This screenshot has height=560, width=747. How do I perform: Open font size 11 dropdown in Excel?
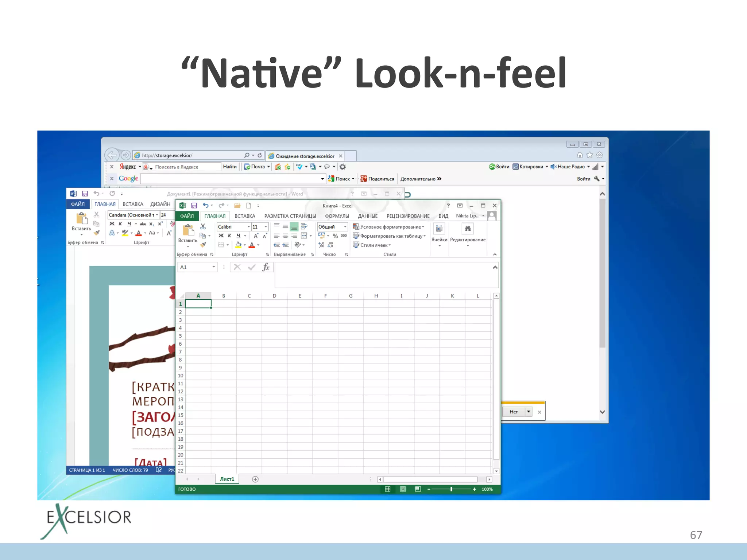click(x=266, y=227)
